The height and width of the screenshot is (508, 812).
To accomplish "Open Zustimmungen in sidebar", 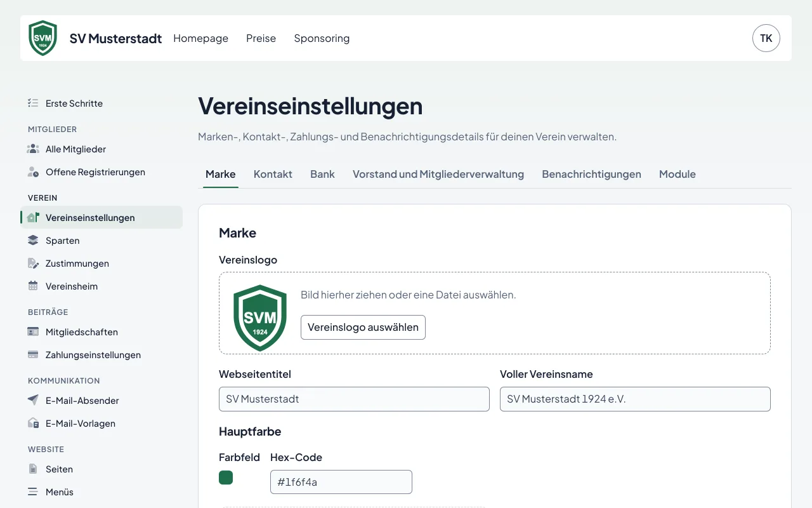I will [101, 263].
